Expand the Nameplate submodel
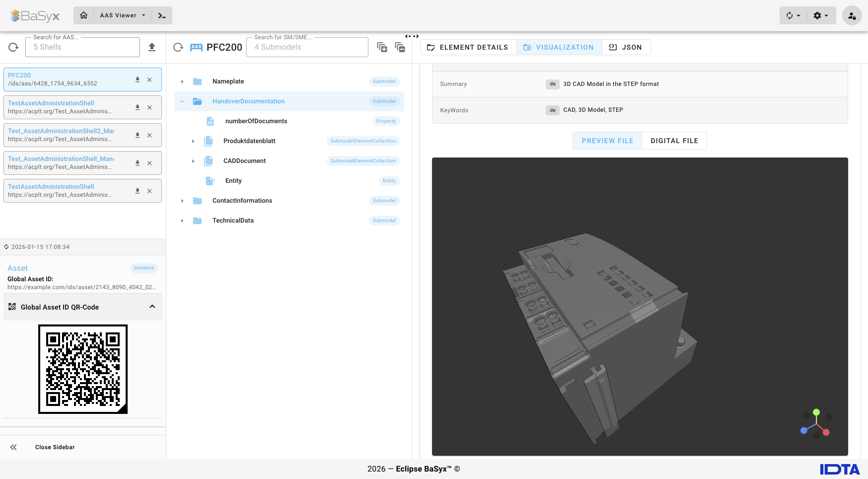Viewport: 868px width, 479px height. (182, 81)
